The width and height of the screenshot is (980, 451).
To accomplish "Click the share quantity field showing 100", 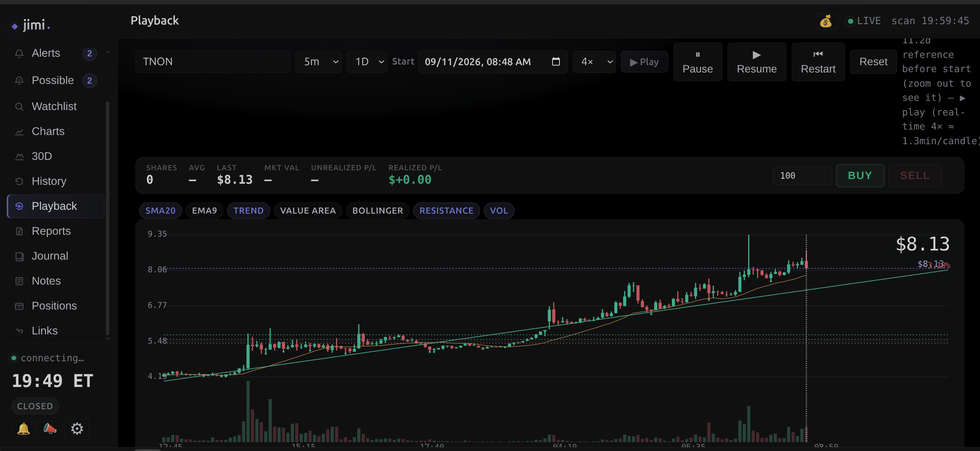I will pyautogui.click(x=802, y=176).
